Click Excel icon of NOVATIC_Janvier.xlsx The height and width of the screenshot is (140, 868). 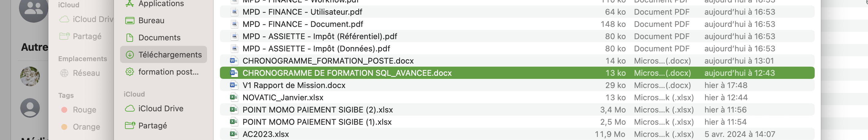(x=233, y=98)
